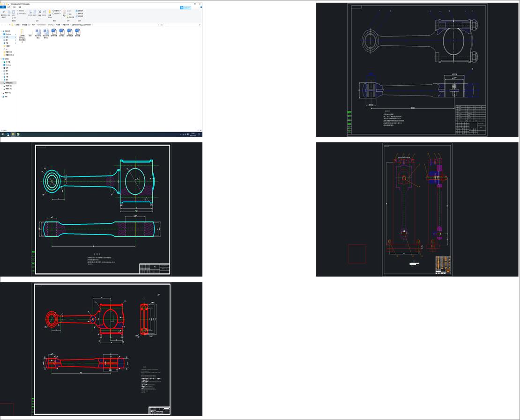
Task: Select the rightmost DWG drawing file
Action: (77, 32)
